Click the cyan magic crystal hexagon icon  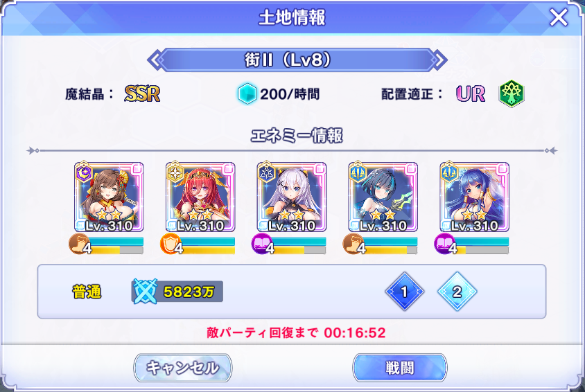247,93
